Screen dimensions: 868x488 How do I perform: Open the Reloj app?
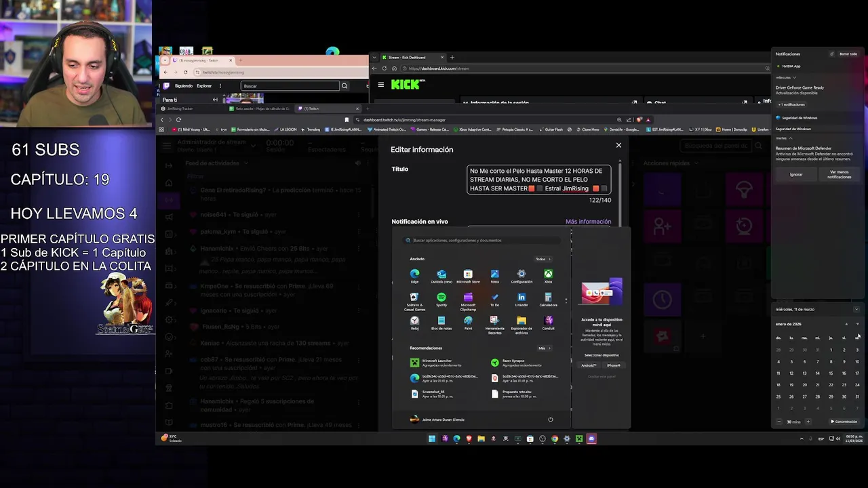point(414,323)
